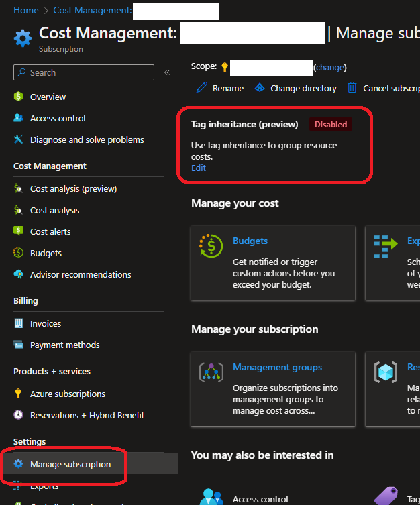Click Advisor recommendations cloud icon
This screenshot has height=505, width=420.
coord(18,274)
